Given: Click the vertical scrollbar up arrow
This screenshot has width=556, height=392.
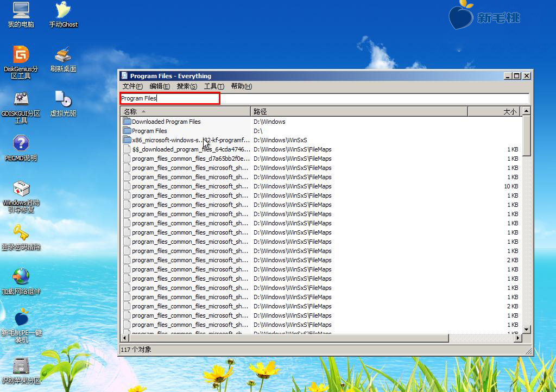Looking at the screenshot, I should (x=526, y=111).
